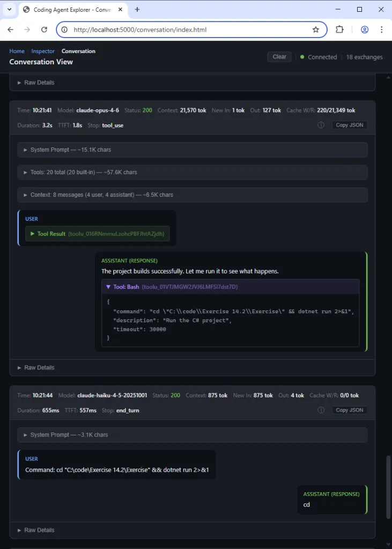Expand Tools: 20 total section

[x=193, y=172]
